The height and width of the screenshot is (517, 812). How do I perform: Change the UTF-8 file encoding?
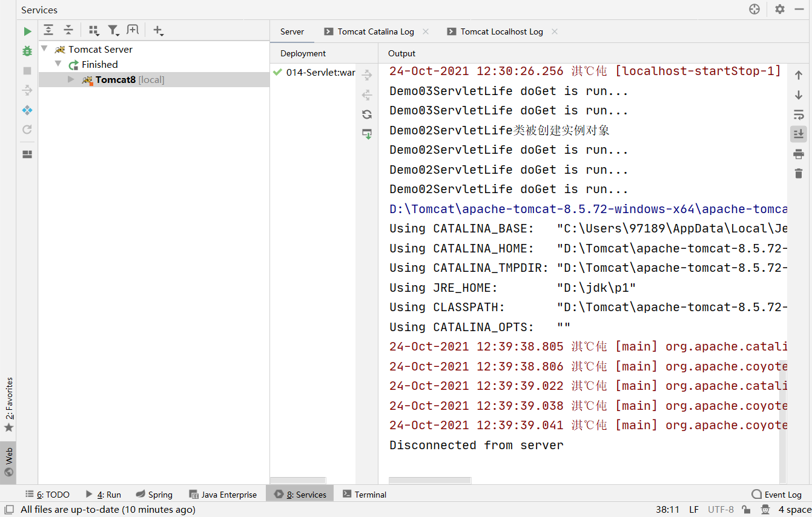click(x=721, y=510)
